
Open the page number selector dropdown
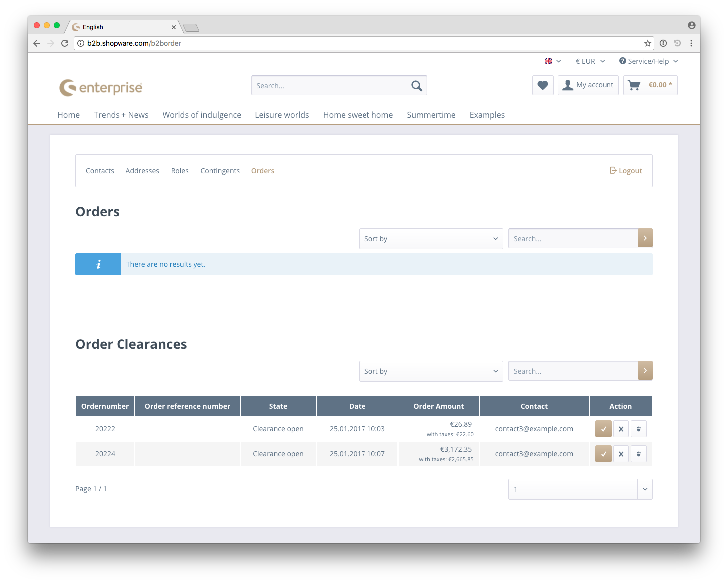click(580, 489)
